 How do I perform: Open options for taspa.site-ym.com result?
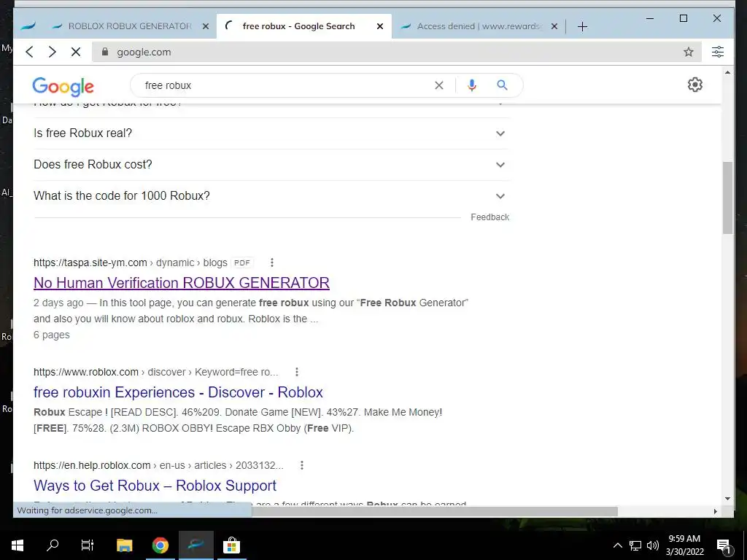coord(271,262)
